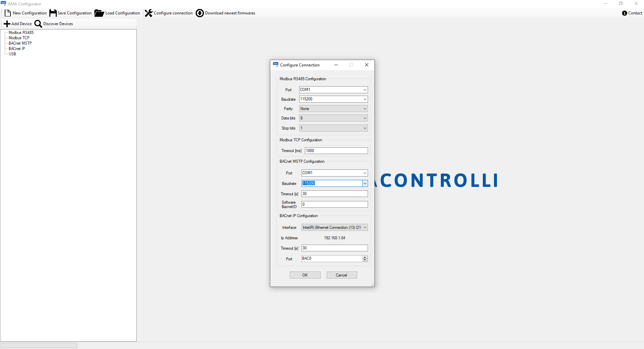Viewport: 644px width, 349px height.
Task: Select Modbus TCP in the device tree
Action: point(19,38)
